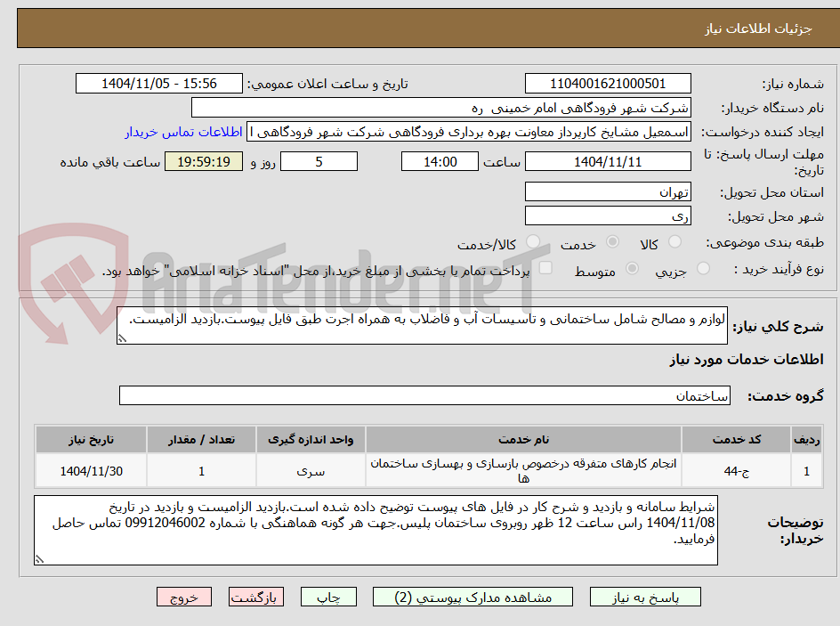Click the خروج exit button
Image resolution: width=840 pixels, height=626 pixels.
coord(184,597)
